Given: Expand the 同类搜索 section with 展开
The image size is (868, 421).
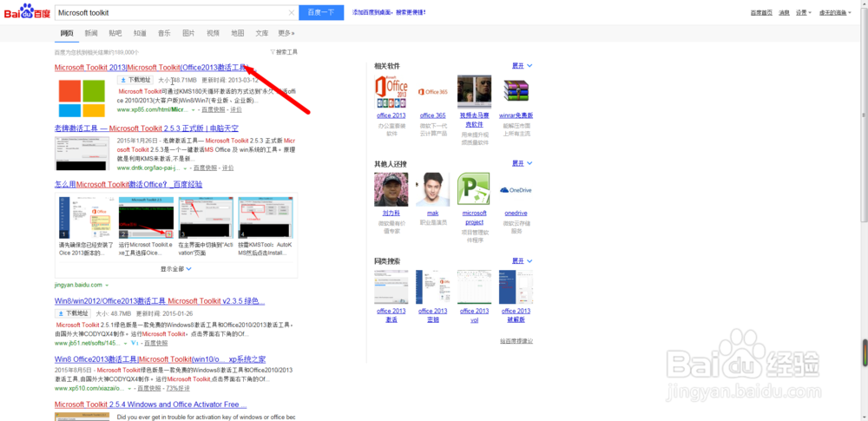Looking at the screenshot, I should click(x=522, y=260).
